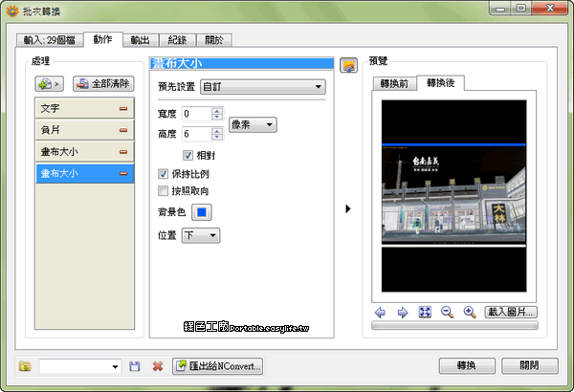Fit preview image to window

425,312
